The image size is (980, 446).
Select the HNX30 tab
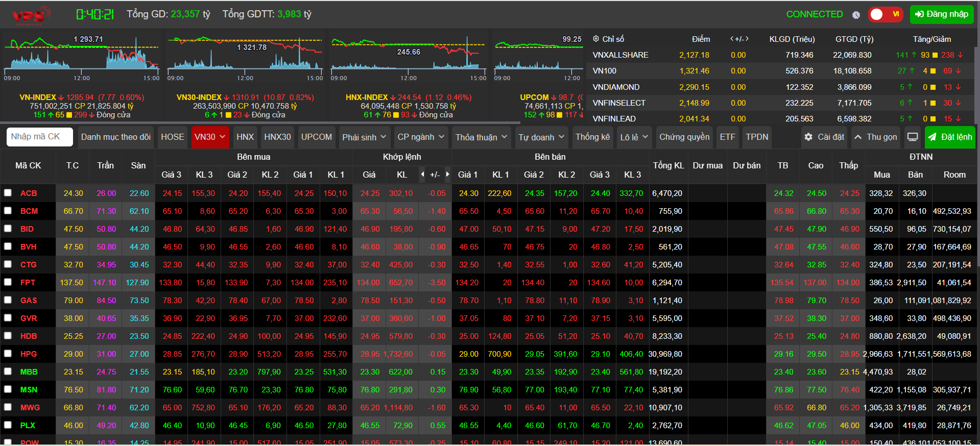tap(277, 137)
